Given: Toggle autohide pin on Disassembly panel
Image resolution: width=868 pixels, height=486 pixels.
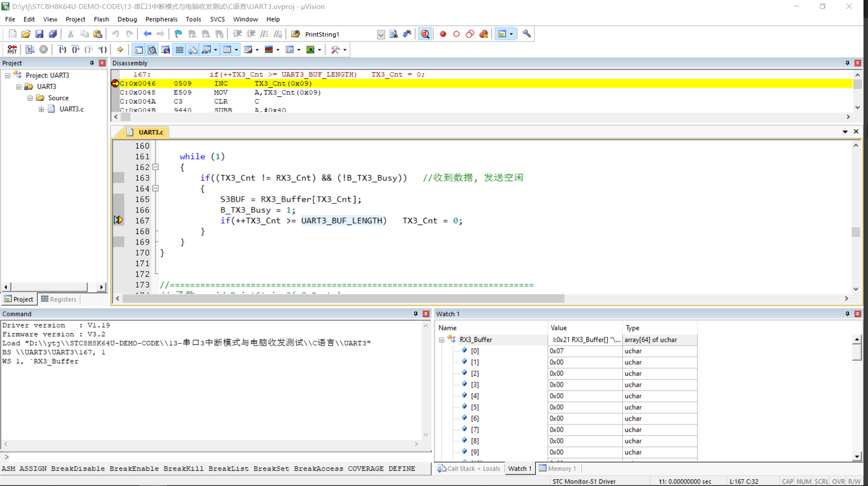Looking at the screenshot, I should coord(847,63).
